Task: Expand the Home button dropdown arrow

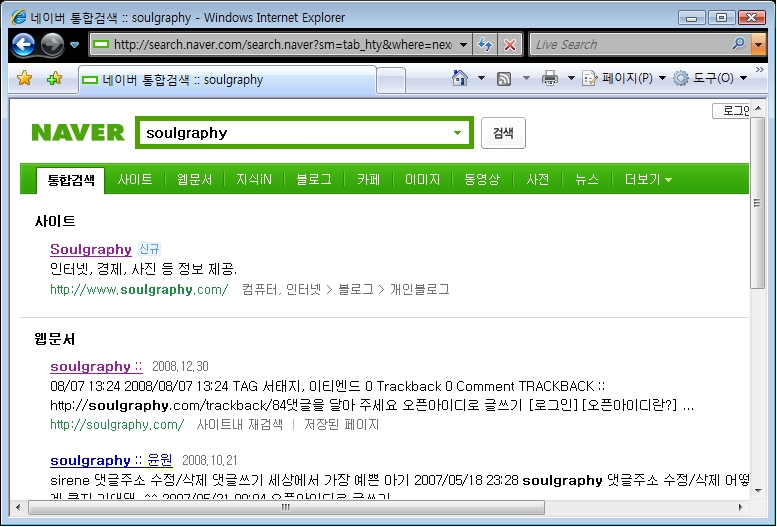Action: 481,78
